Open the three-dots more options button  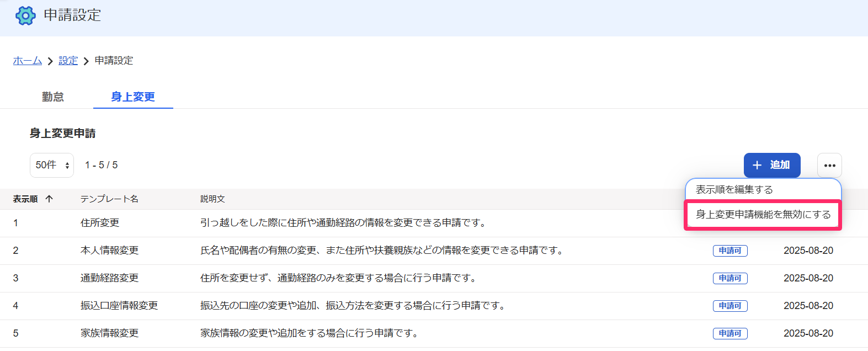[829, 165]
